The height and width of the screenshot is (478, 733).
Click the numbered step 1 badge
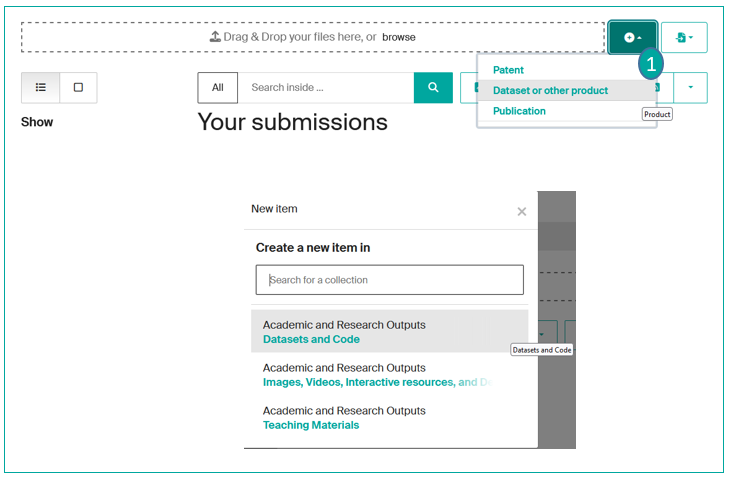[651, 65]
